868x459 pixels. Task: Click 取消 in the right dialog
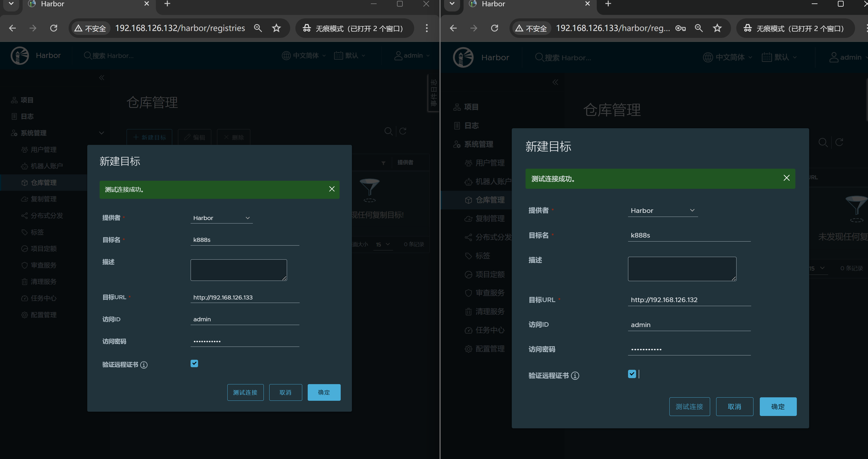tap(734, 407)
